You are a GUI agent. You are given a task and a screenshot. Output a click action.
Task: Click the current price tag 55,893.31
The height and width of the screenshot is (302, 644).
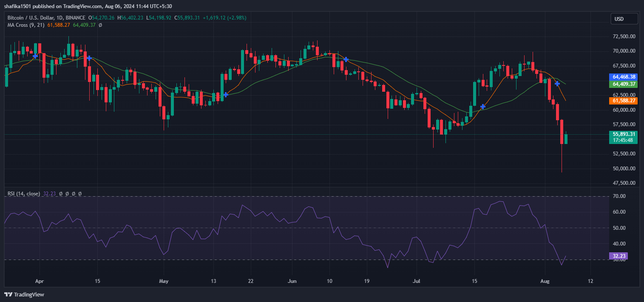[x=624, y=134]
